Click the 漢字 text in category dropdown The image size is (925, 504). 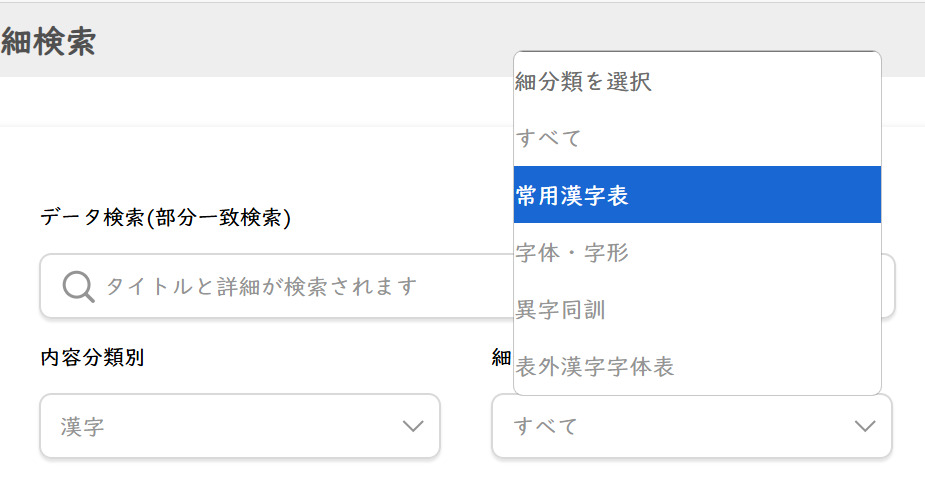[82, 427]
